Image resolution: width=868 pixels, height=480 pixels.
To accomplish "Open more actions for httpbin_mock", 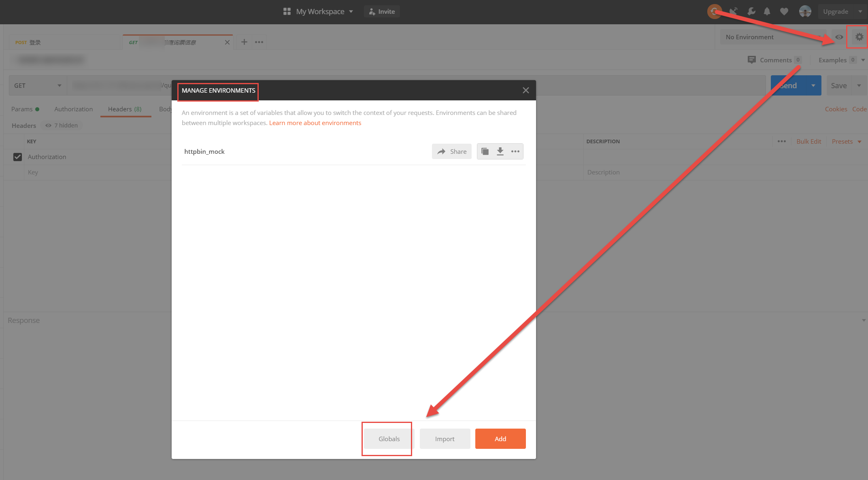I will [x=515, y=151].
